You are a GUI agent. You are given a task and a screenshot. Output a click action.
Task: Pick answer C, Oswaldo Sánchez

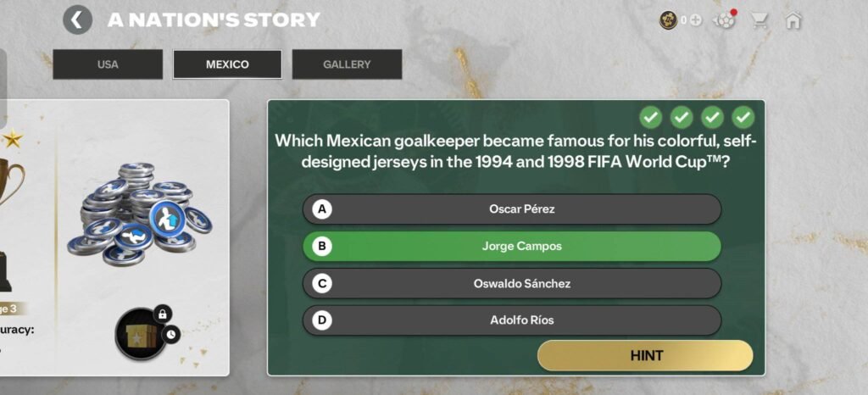tap(511, 284)
